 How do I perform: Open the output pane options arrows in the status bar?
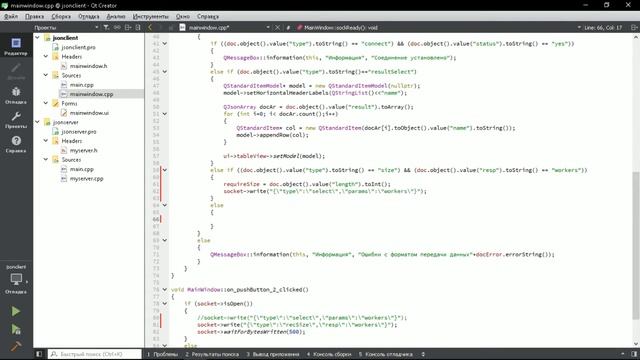(423, 354)
